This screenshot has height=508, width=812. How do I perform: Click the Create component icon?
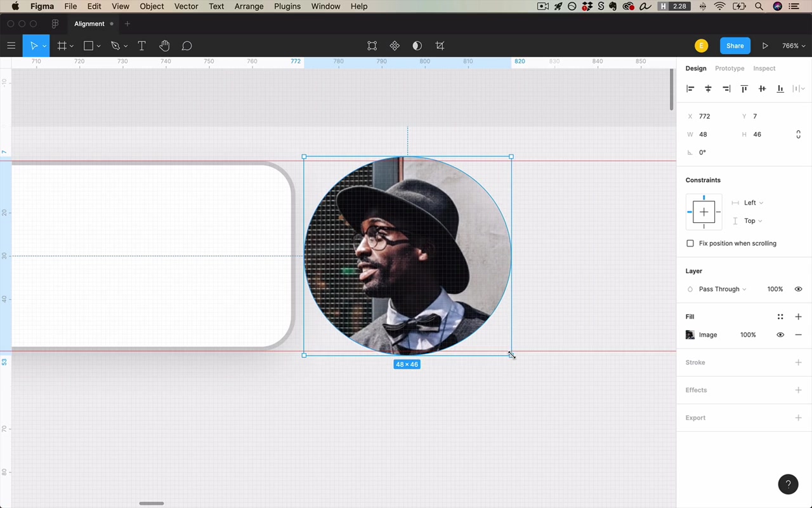click(x=395, y=46)
